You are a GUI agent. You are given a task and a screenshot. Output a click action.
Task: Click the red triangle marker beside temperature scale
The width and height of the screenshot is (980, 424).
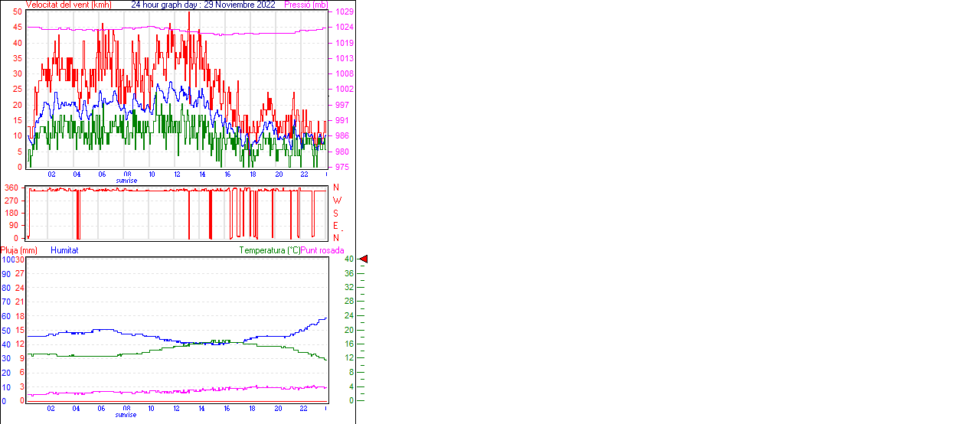click(x=364, y=259)
